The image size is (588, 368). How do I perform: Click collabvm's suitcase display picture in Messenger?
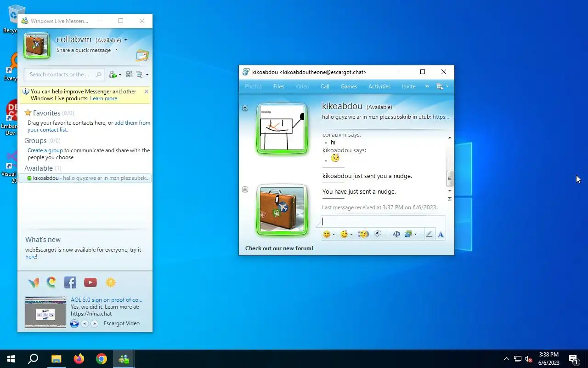click(x=37, y=45)
